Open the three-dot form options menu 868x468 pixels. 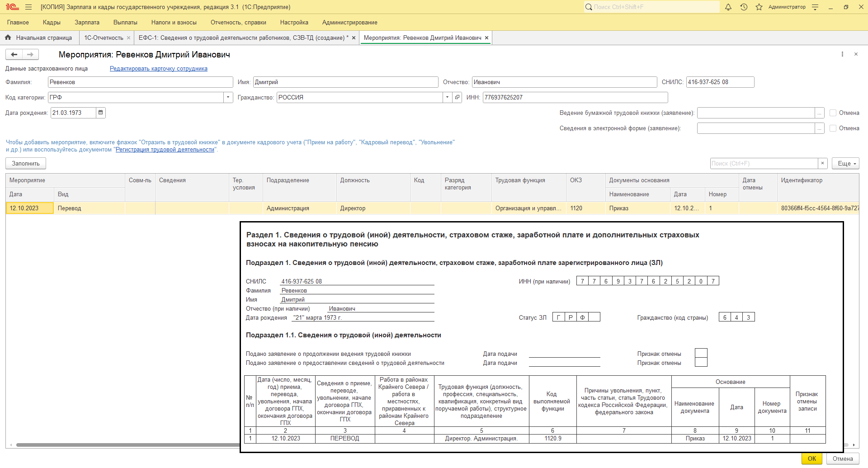coord(842,54)
